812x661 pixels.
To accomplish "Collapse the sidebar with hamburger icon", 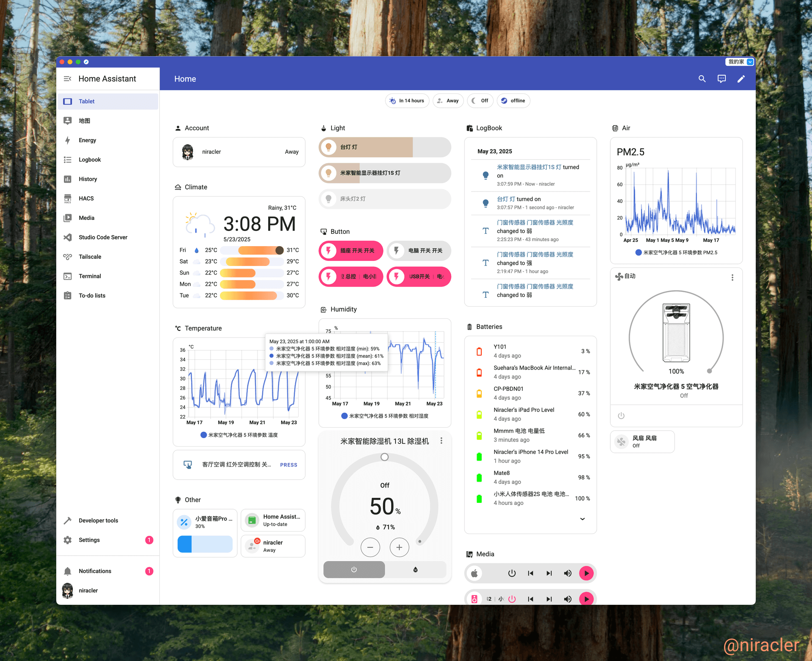I will [67, 79].
